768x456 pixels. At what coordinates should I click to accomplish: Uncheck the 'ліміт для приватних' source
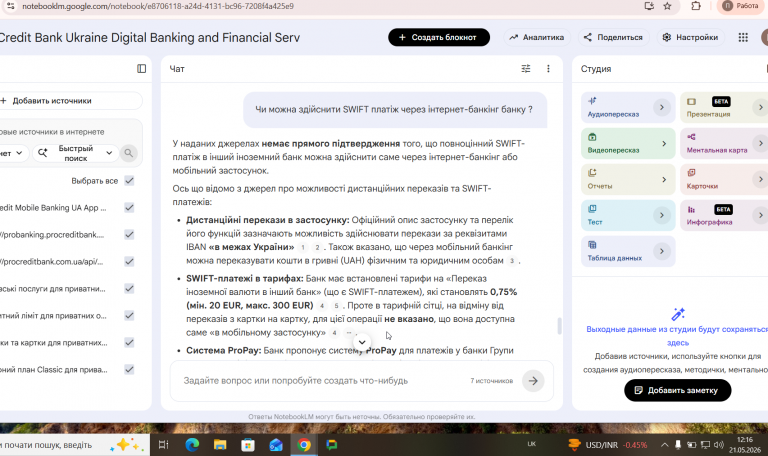(129, 315)
